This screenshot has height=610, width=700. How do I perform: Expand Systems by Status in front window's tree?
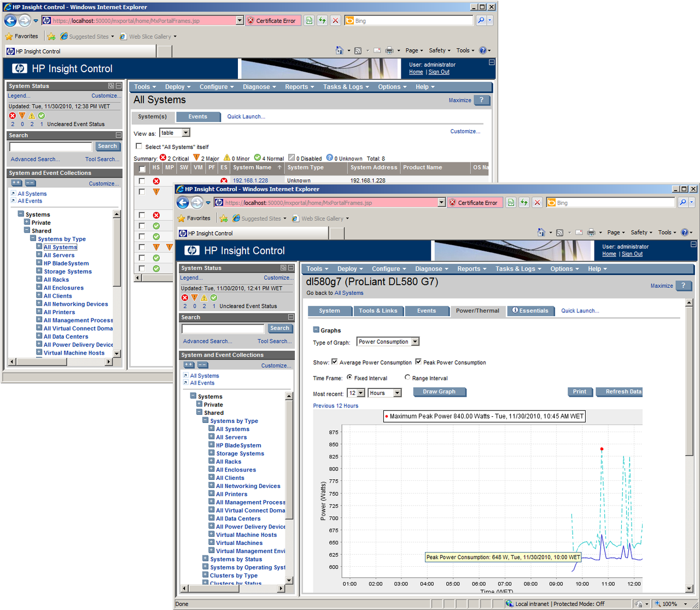pyautogui.click(x=206, y=559)
